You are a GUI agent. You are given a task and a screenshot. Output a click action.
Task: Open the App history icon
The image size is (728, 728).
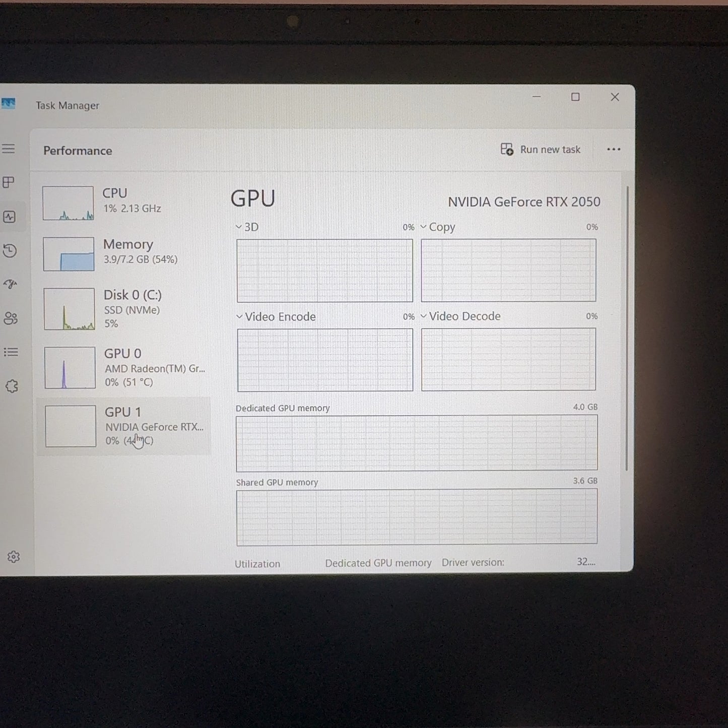pyautogui.click(x=10, y=250)
